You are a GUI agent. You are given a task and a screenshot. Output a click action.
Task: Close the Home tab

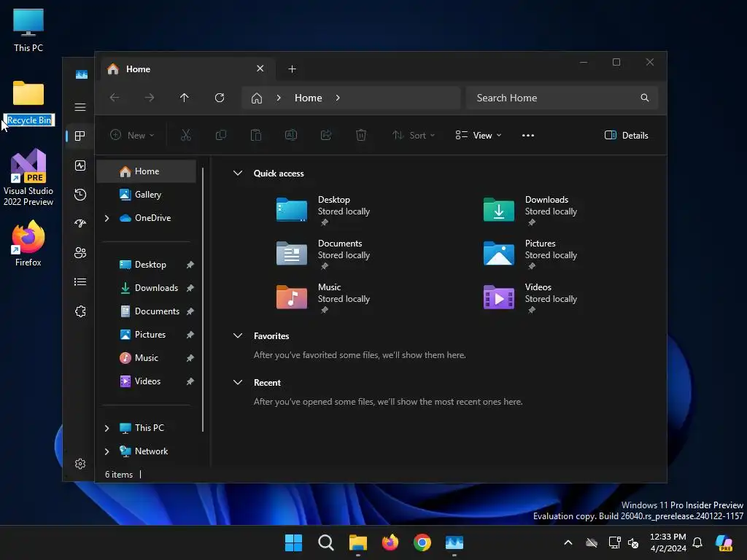260,69
